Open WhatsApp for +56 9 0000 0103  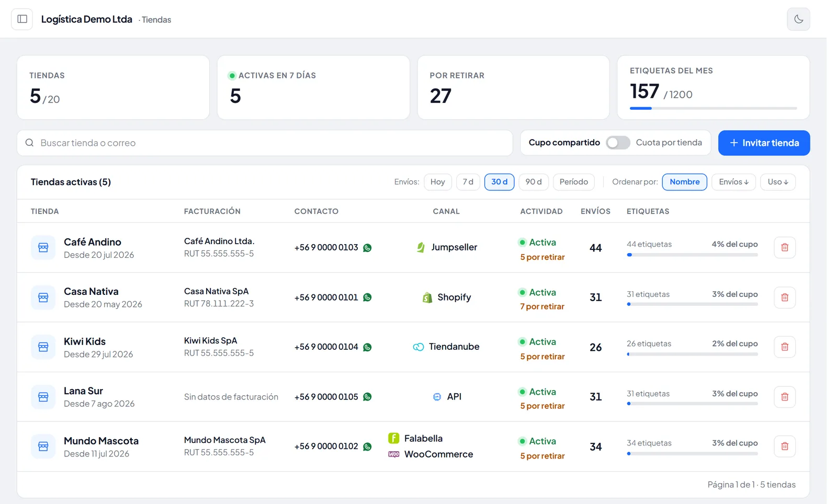(x=367, y=248)
